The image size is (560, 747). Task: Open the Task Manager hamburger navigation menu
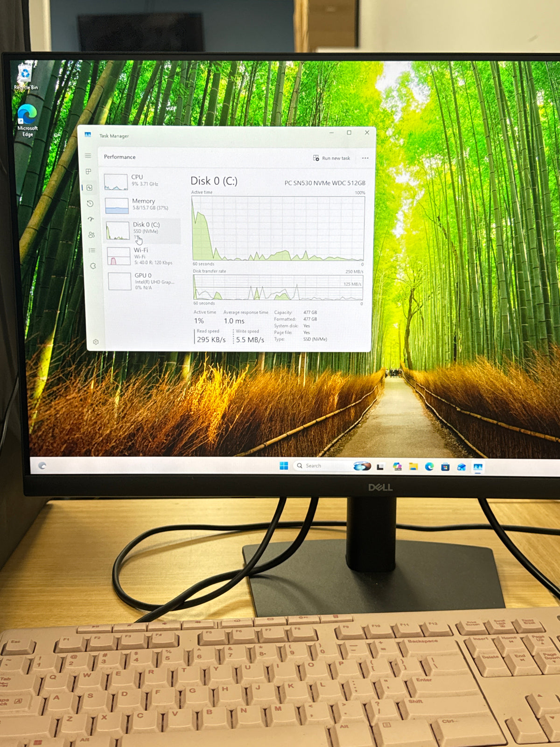pyautogui.click(x=88, y=155)
